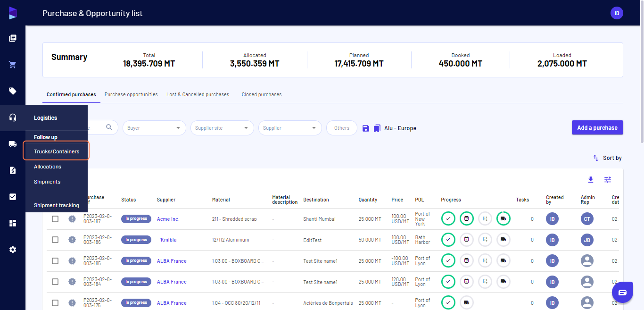Click the Destination column header
644x310 pixels.
(316, 200)
